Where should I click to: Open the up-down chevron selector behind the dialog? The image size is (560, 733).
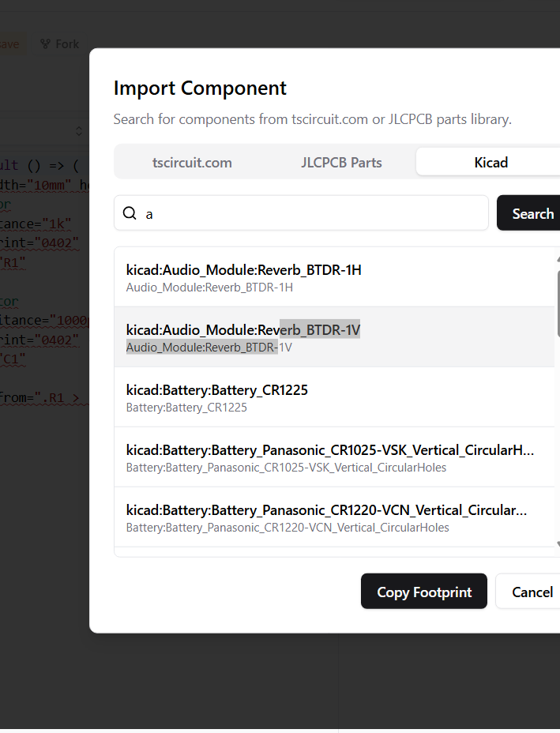(x=79, y=130)
